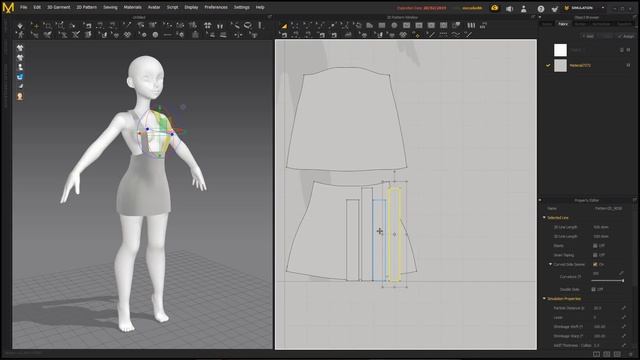Select the orange Edit Pattern tool

[284, 26]
